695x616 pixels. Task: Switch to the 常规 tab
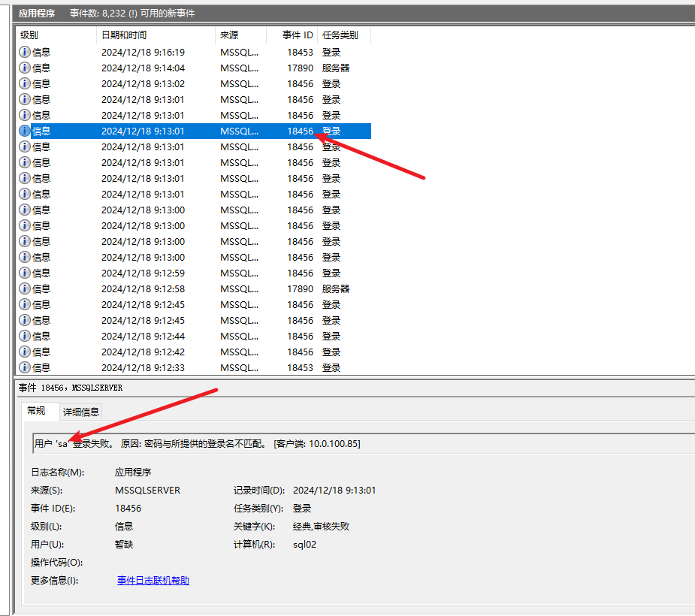[x=37, y=411]
